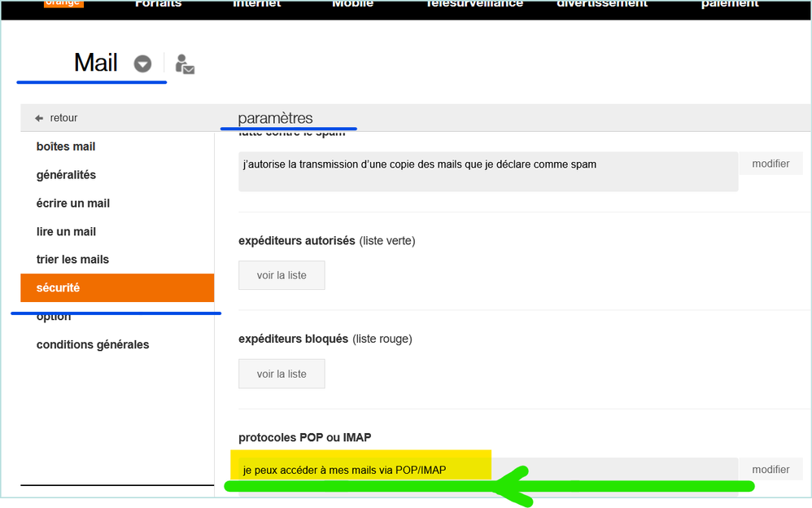The image size is (812, 508).
Task: Click the 'expéditeurs bloqués (liste rouge)' heading
Action: (325, 339)
